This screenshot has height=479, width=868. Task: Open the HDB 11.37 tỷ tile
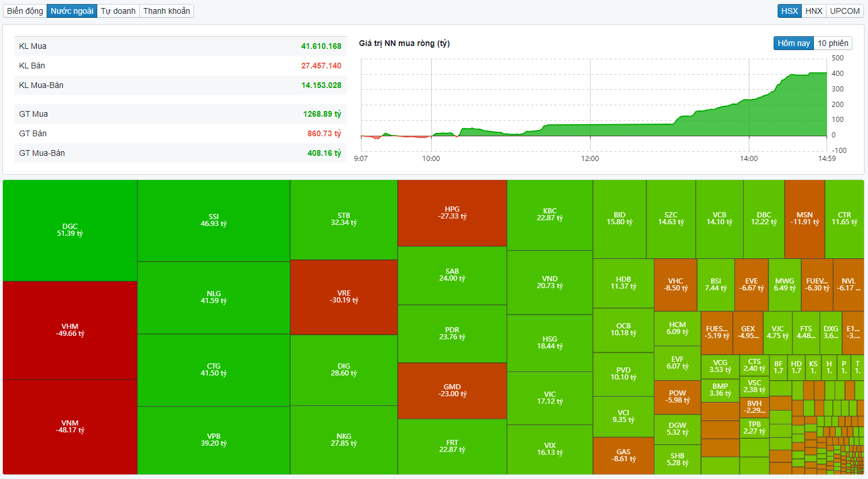623,283
